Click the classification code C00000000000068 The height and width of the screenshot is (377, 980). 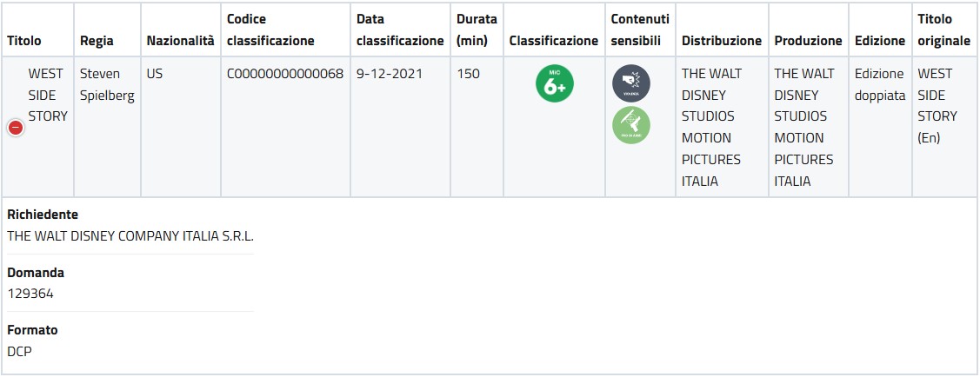pyautogui.click(x=285, y=74)
